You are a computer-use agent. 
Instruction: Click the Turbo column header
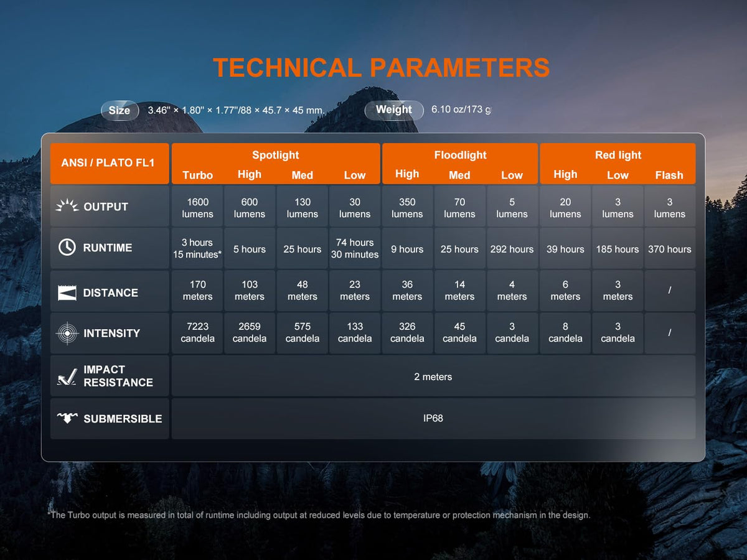pyautogui.click(x=197, y=175)
